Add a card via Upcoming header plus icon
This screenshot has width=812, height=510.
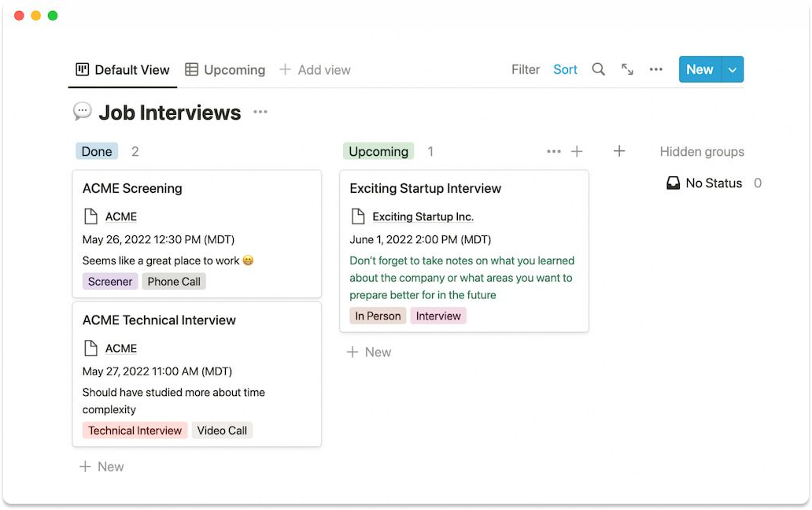(x=577, y=151)
